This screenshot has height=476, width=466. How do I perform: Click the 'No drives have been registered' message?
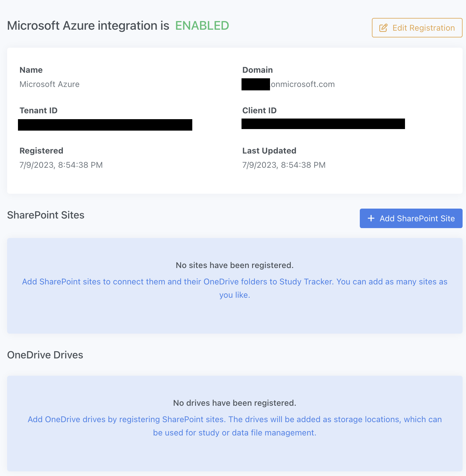(235, 403)
